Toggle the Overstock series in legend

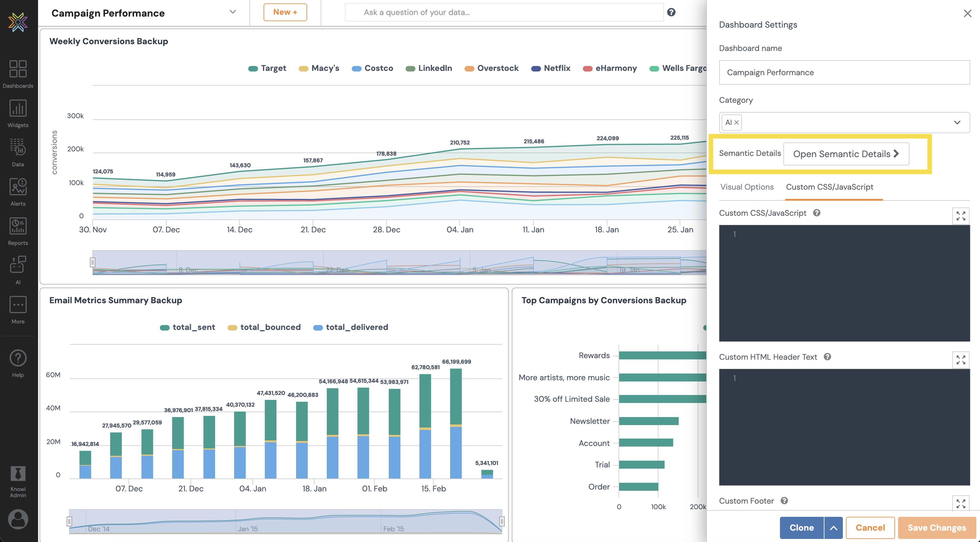(x=492, y=68)
